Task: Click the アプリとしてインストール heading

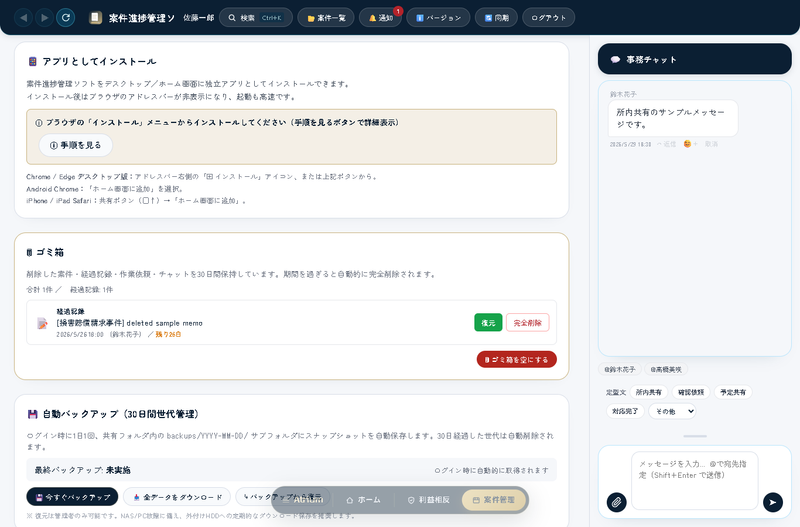Action: [92, 62]
